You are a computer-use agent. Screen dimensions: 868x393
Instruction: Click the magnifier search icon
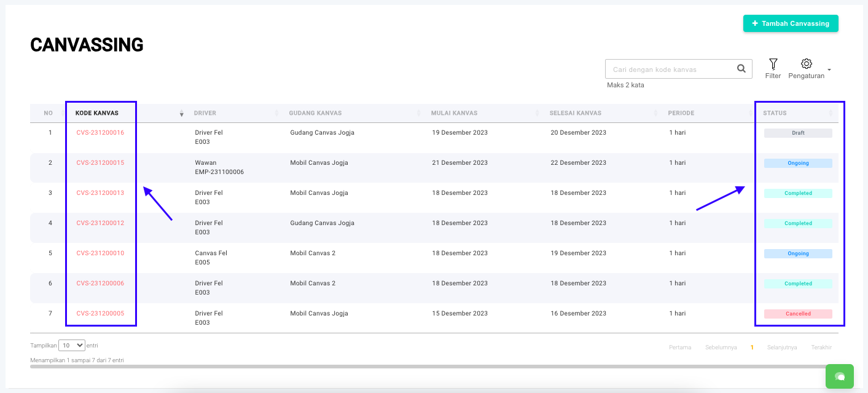741,69
